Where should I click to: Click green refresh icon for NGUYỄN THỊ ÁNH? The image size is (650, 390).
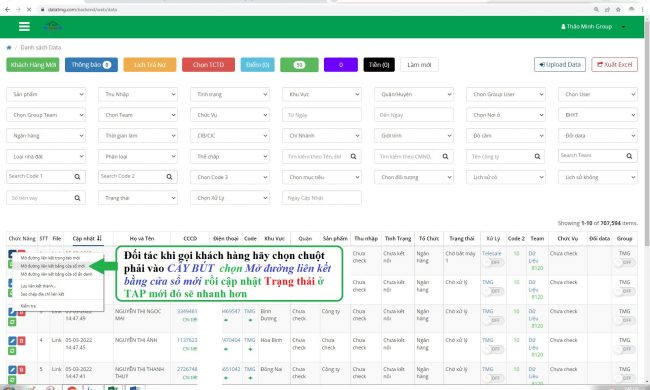coord(12,351)
